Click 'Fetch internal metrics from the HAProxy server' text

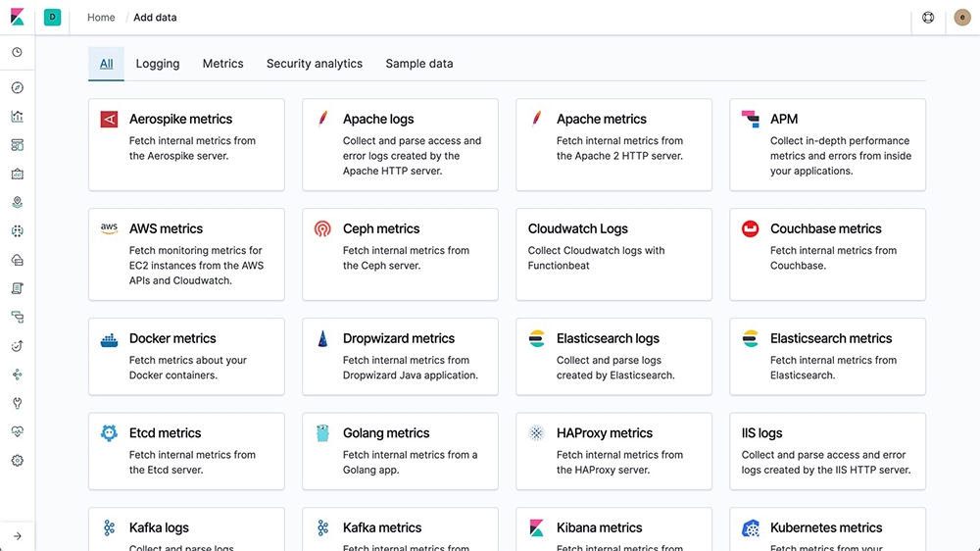click(x=620, y=462)
